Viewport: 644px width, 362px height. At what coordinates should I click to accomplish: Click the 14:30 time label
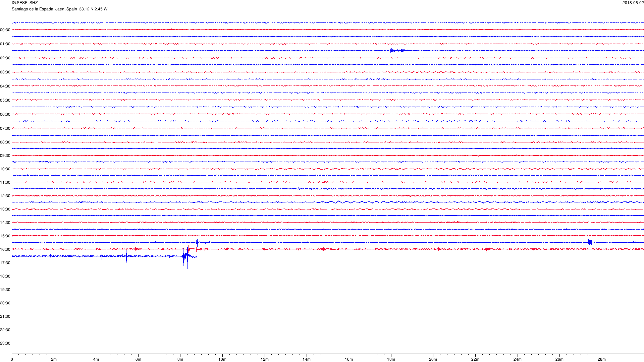[5, 223]
